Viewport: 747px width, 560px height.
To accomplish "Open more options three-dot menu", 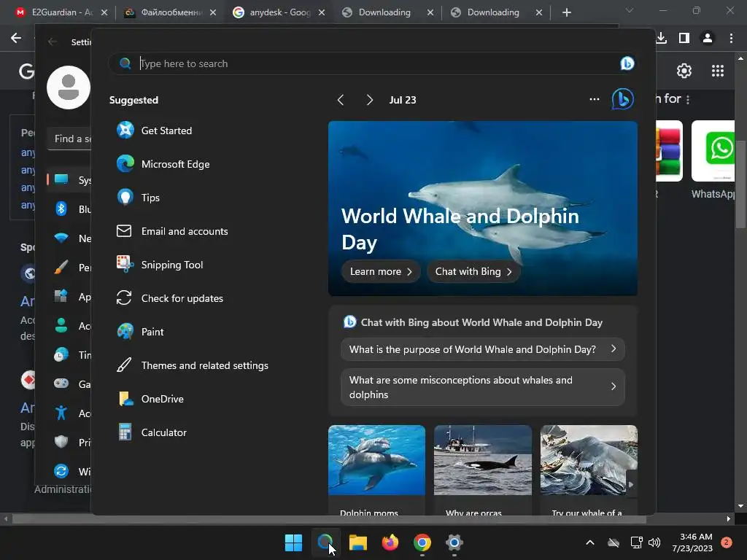I will click(x=594, y=99).
